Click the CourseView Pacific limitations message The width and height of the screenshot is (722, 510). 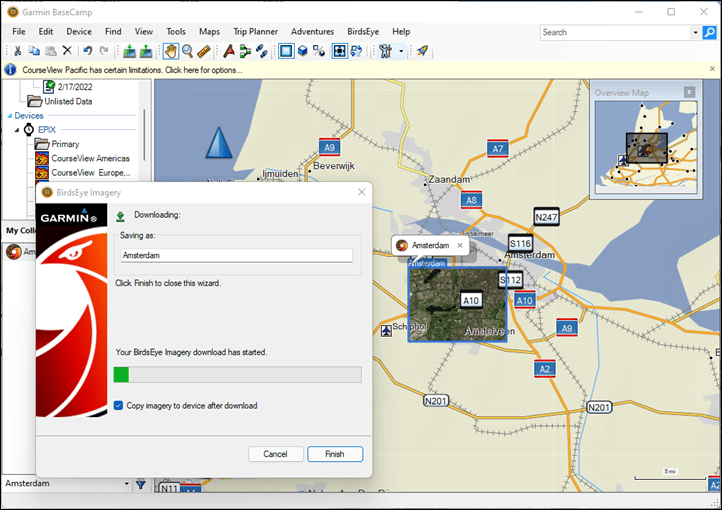[x=132, y=70]
